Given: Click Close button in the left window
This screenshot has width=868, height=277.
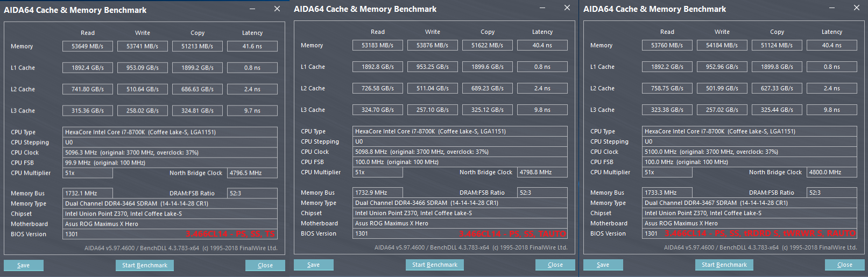Looking at the screenshot, I should point(265,265).
